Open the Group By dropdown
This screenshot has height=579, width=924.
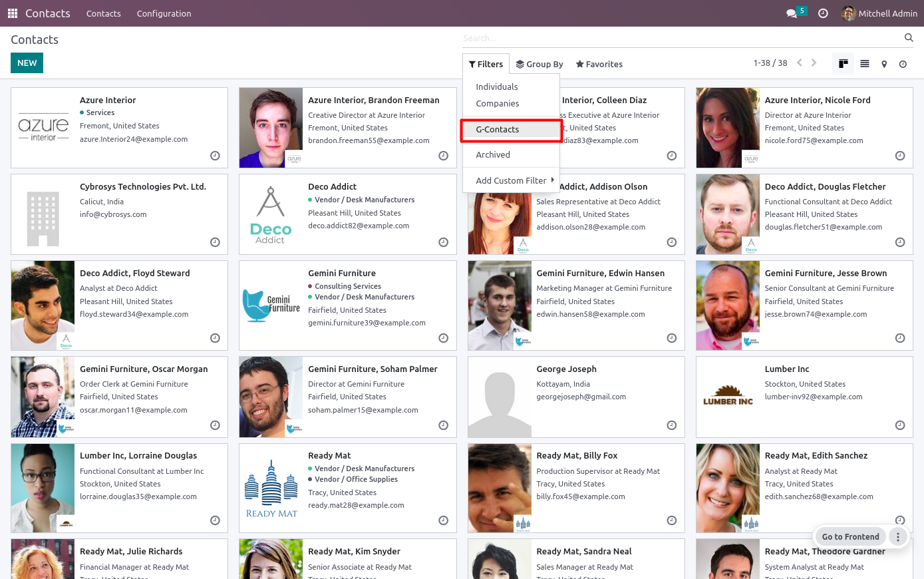pos(539,64)
